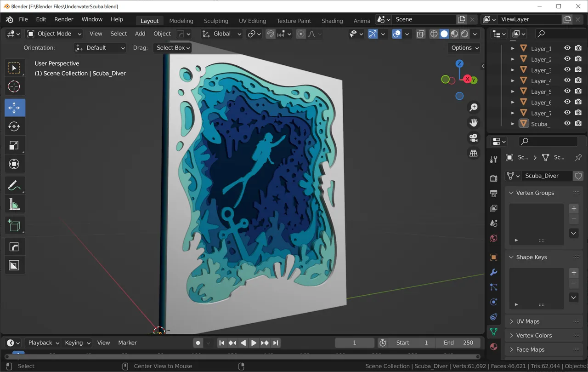Click the pan view hand icon

[473, 122]
